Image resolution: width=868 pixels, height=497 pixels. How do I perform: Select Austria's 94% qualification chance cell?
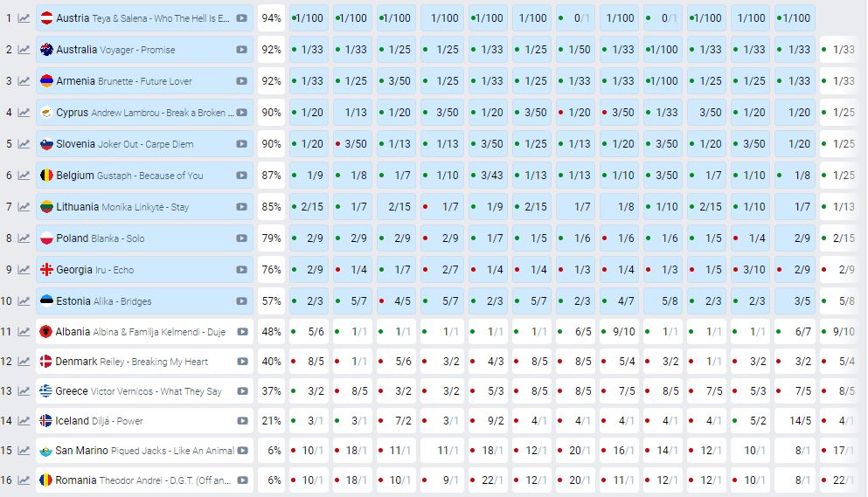pos(271,18)
